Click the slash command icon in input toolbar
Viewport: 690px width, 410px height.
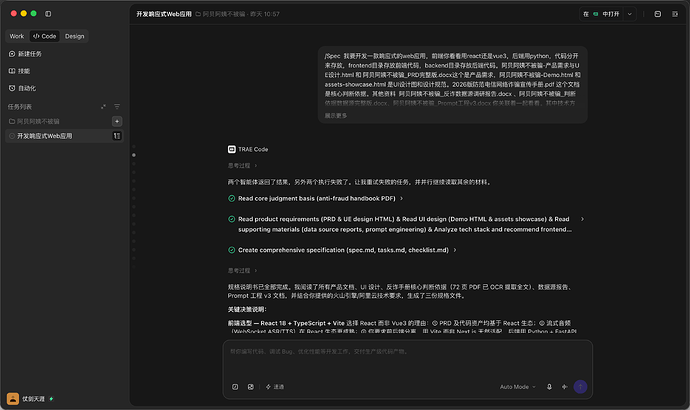[235, 387]
